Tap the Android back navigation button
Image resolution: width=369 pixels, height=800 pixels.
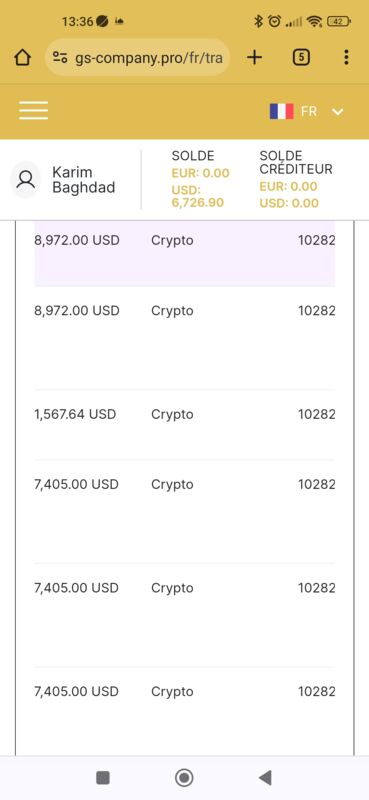click(x=265, y=778)
